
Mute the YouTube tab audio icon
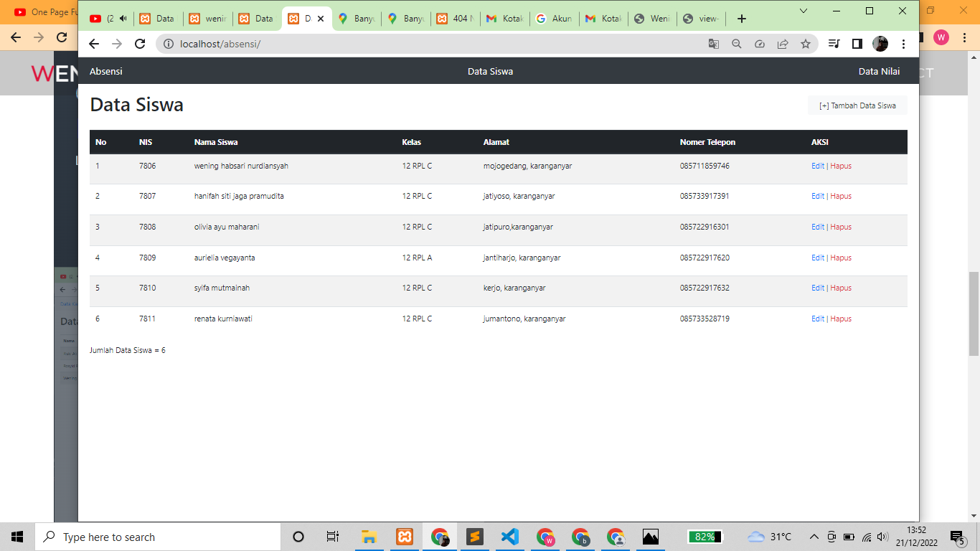(x=123, y=19)
